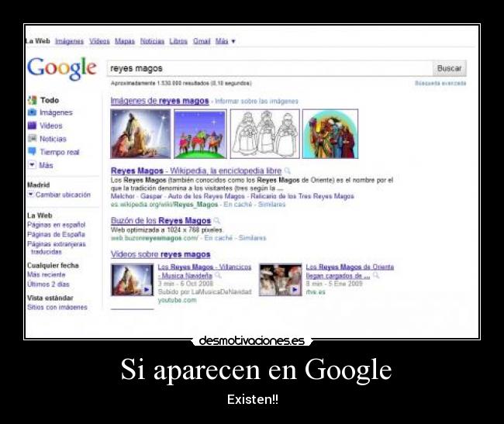Filter results by Últimos 2 días
504x424 pixels.
pos(48,284)
